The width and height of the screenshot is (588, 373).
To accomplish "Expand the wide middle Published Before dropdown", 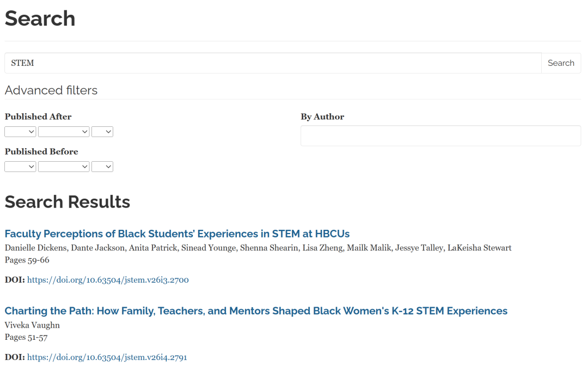I will point(64,167).
